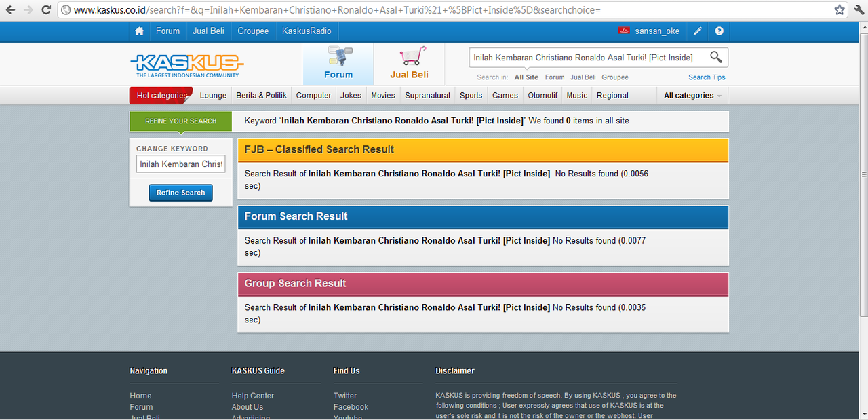Select the All Site search scope

point(526,77)
